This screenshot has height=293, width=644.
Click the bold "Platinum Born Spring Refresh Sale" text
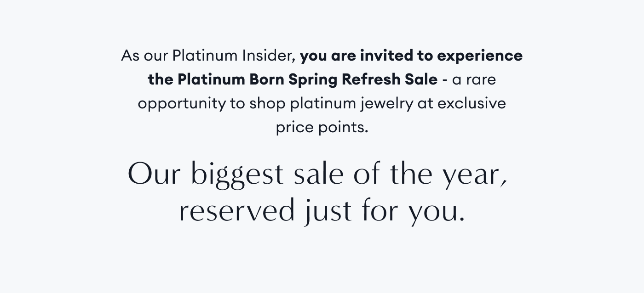[307, 79]
